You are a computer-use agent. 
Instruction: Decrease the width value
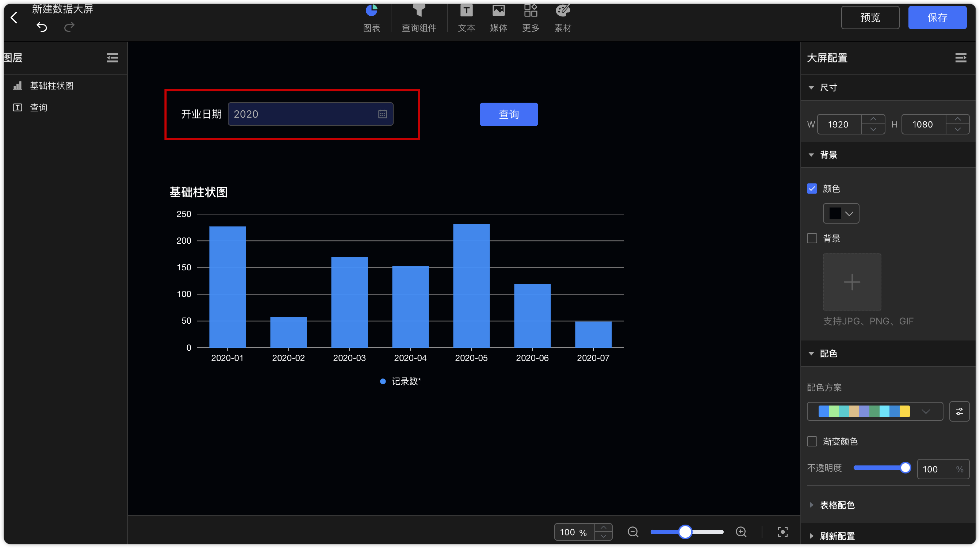873,129
